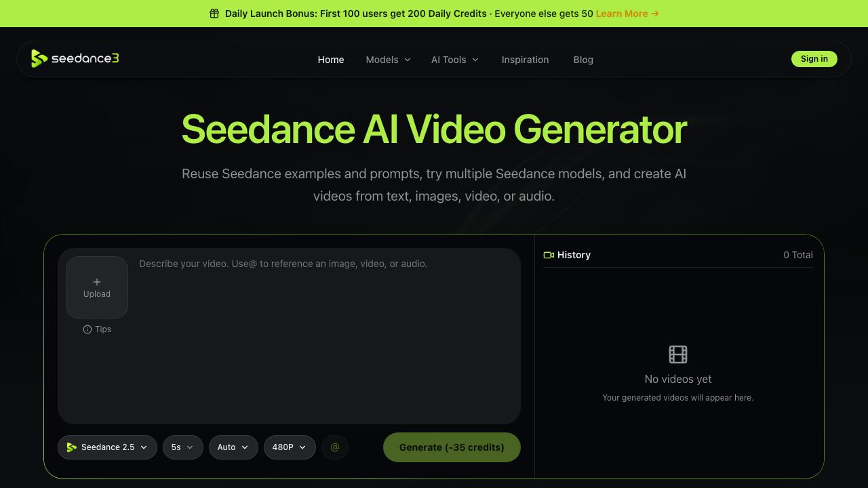
Task: Click the No videos yet text
Action: [678, 379]
